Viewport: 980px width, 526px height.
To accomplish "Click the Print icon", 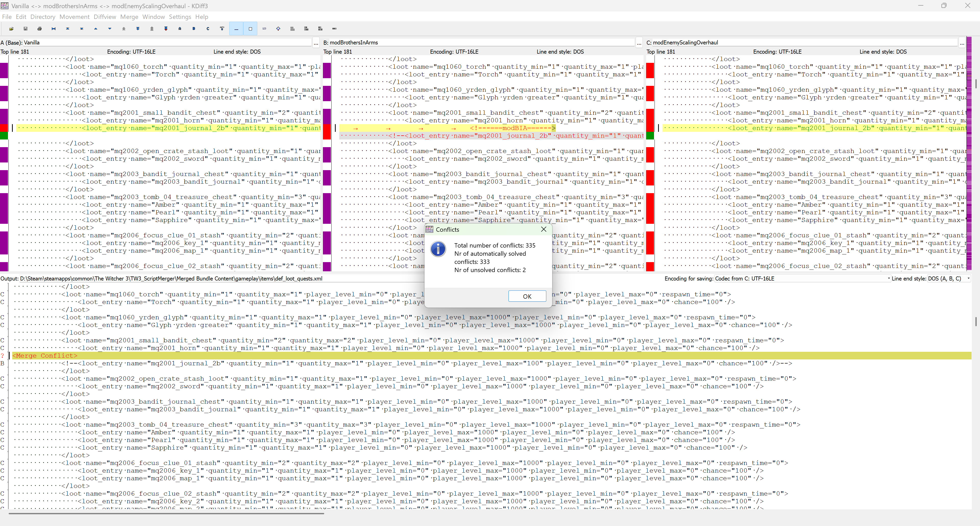I will coord(40,29).
